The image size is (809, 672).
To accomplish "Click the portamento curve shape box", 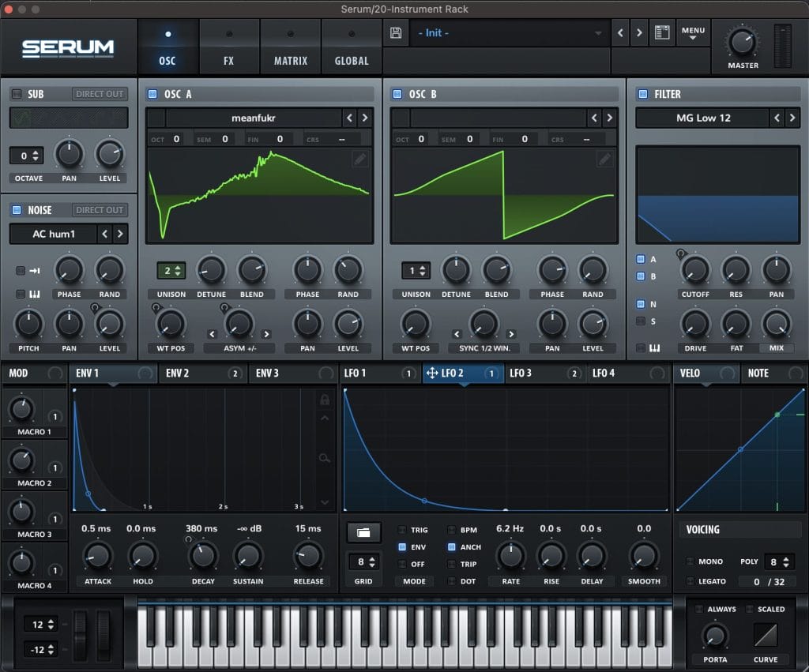I will tap(765, 635).
